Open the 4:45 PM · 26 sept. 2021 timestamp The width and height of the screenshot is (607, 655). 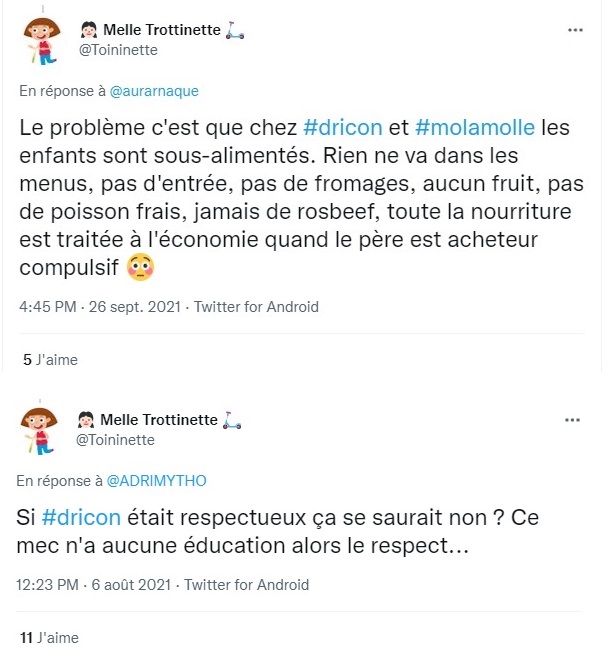100,307
